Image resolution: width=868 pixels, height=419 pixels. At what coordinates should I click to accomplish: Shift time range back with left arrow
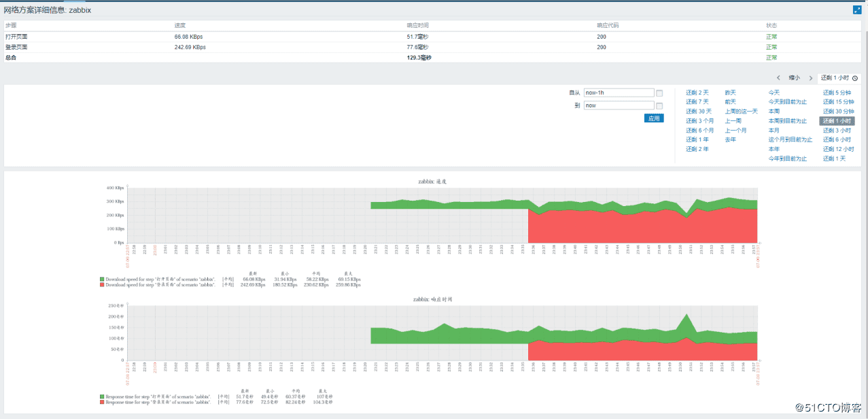[778, 78]
